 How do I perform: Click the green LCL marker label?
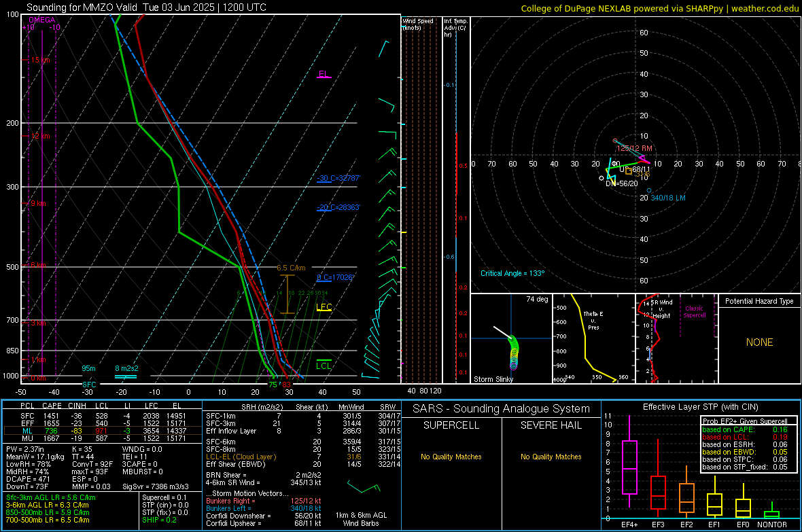tap(324, 366)
